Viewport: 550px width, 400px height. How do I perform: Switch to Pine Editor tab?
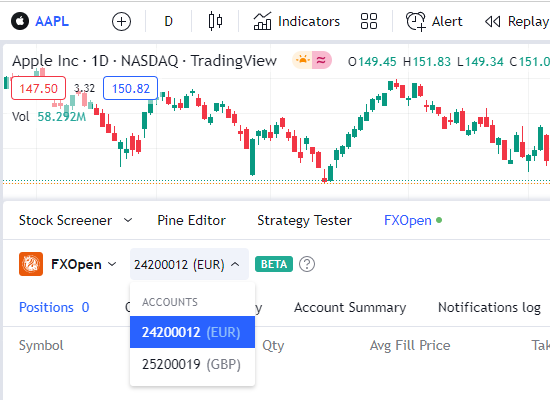[x=192, y=220]
